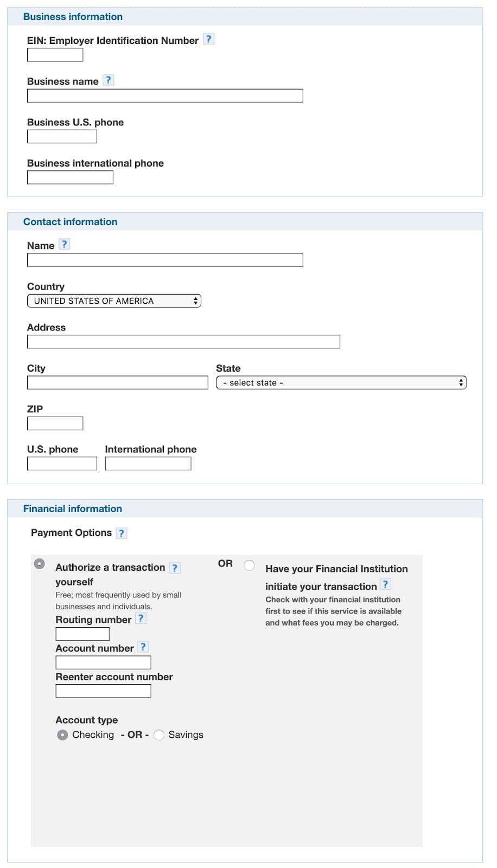Click the Routing number help icon
Screen dimensions: 497x868
[142, 618]
